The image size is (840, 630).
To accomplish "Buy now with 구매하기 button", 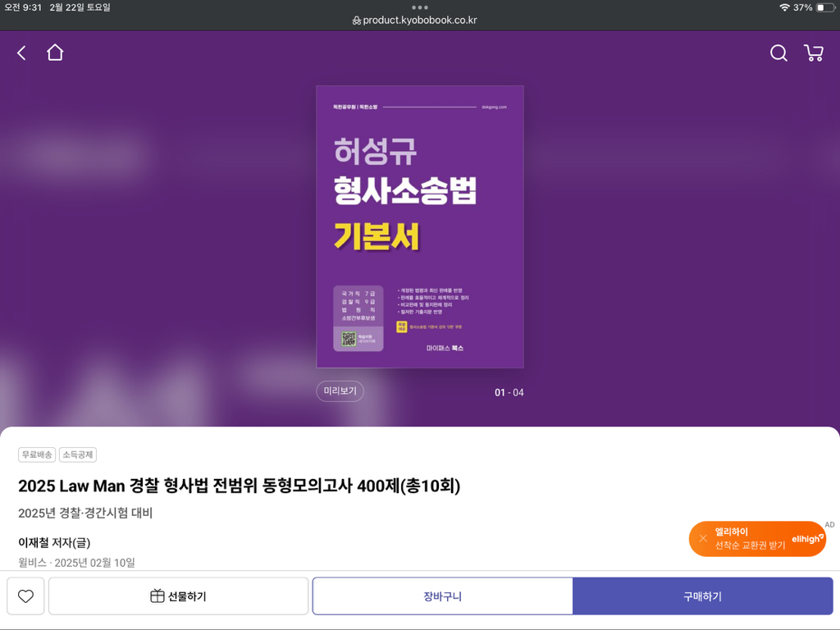I will [703, 596].
